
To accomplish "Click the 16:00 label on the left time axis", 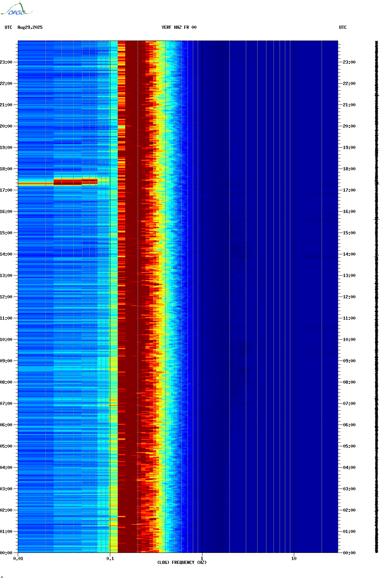I will (x=6, y=212).
